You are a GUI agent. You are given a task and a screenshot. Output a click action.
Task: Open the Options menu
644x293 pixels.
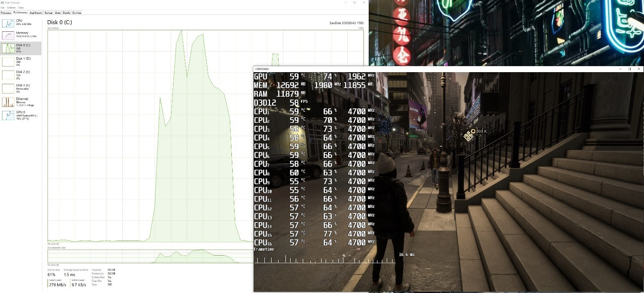11,8
